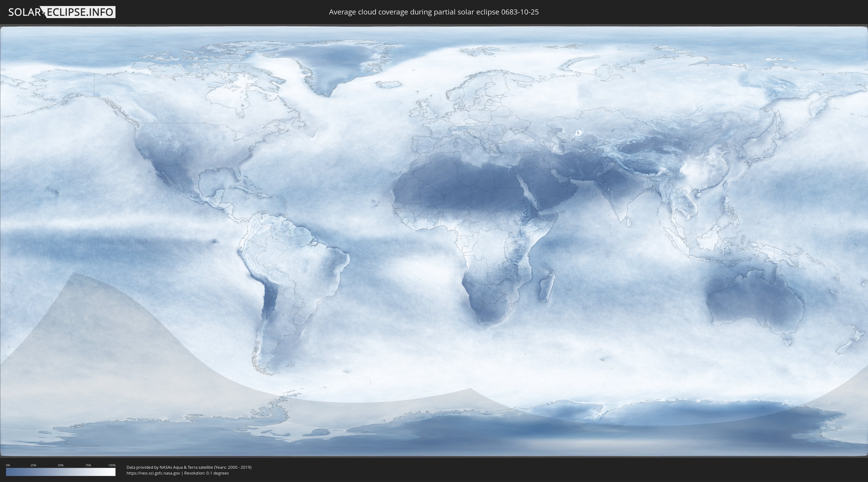This screenshot has height=482, width=868.
Task: Click the world cloud coverage map
Action: point(434,241)
